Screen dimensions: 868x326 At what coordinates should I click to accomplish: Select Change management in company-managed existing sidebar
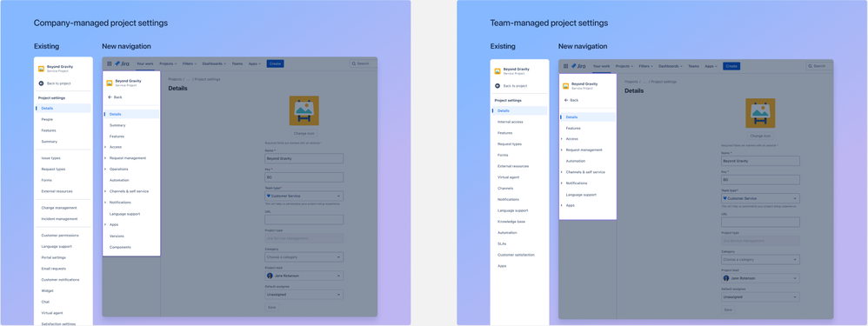[59, 208]
